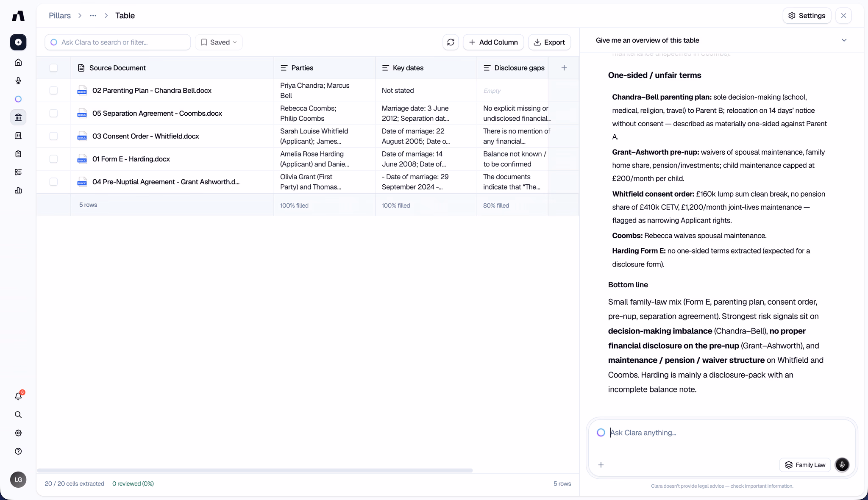Refresh the table with the reload icon
This screenshot has width=868, height=500.
click(x=451, y=42)
